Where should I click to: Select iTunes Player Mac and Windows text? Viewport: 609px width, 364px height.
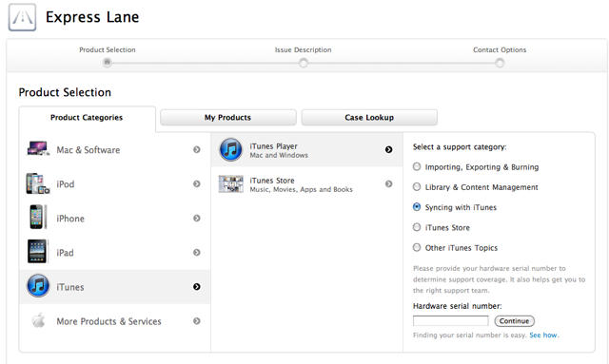(279, 150)
